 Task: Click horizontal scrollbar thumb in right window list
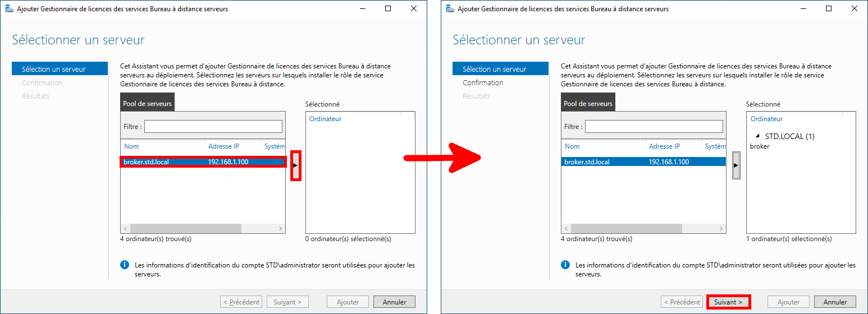(627, 229)
